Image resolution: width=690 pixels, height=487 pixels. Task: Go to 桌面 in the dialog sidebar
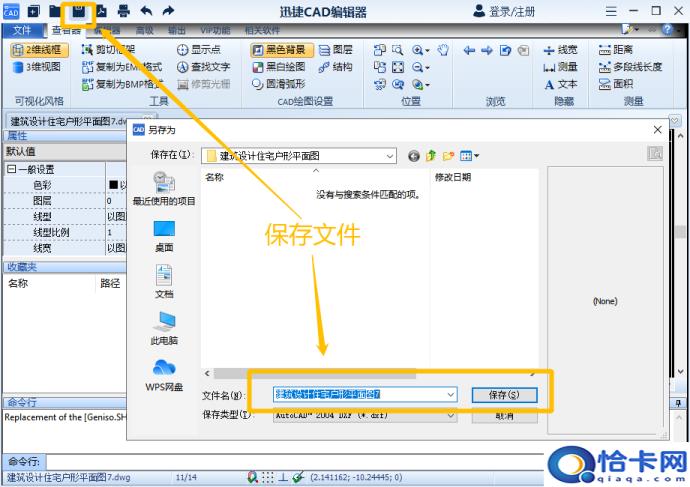click(164, 236)
